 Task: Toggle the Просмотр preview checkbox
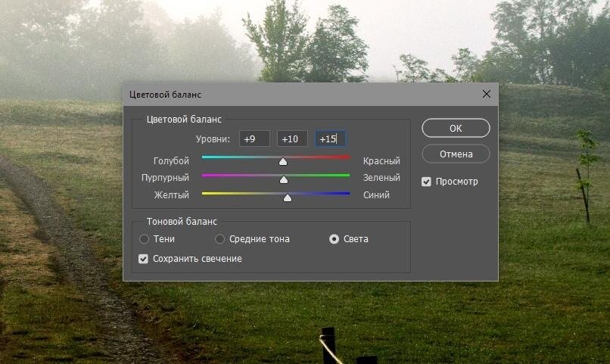[x=426, y=182]
